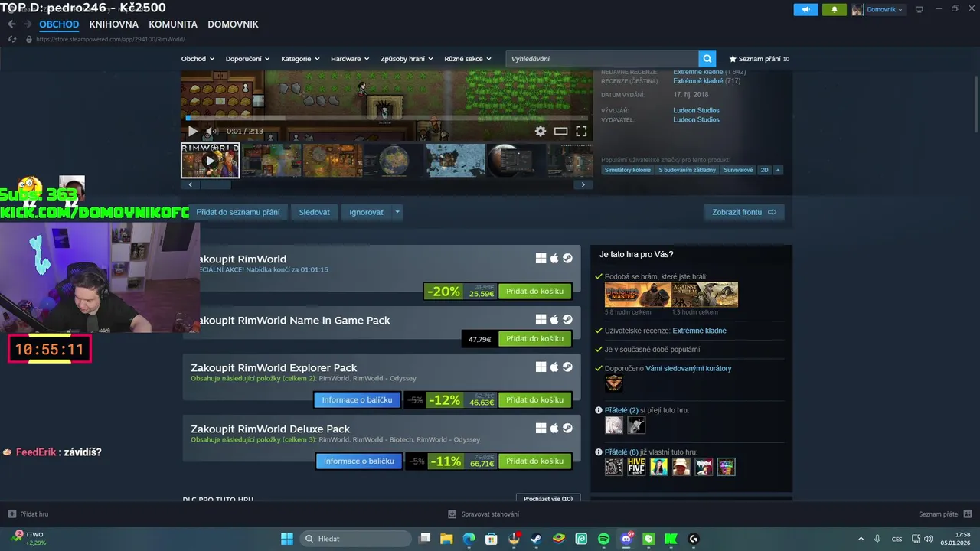This screenshot has width=980, height=551.
Task: Reload the store page
Action: point(11,39)
